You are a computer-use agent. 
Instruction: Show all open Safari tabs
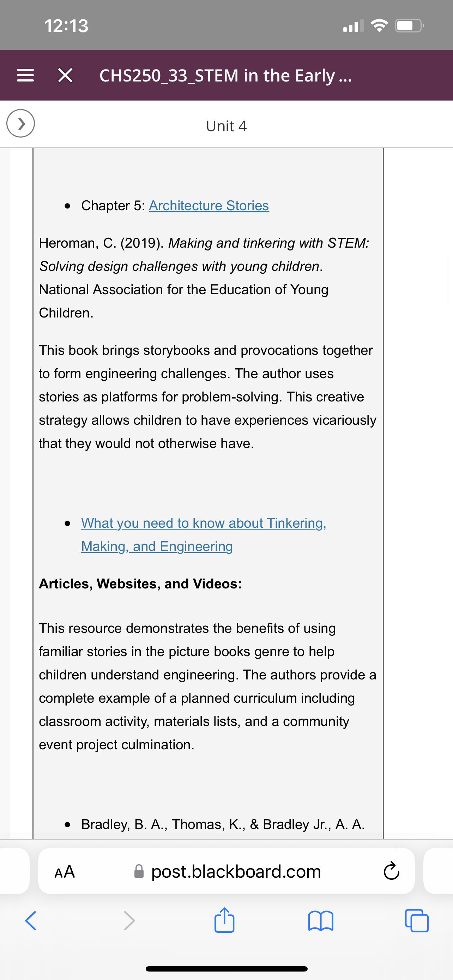click(x=417, y=921)
